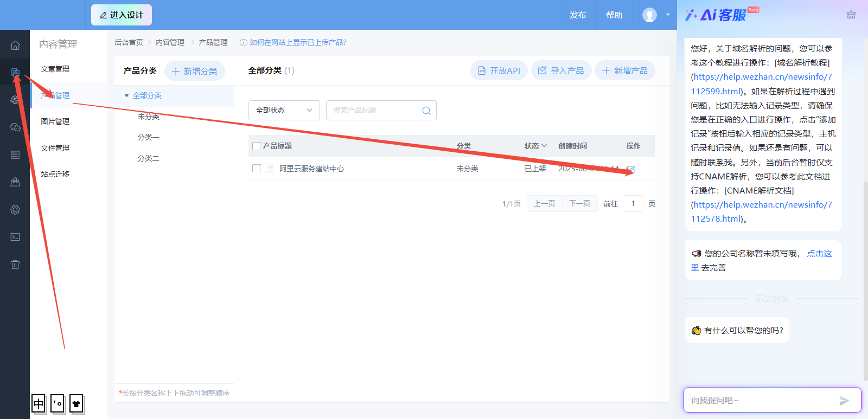Send message with the paper-plane icon
This screenshot has width=868, height=419.
(x=844, y=401)
